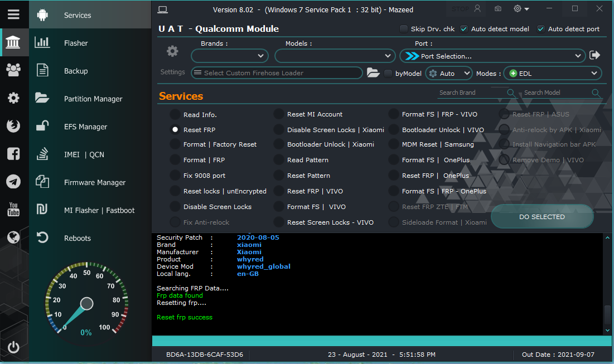The height and width of the screenshot is (364, 614).
Task: Uncheck Auto detect model checkbox
Action: click(x=463, y=29)
